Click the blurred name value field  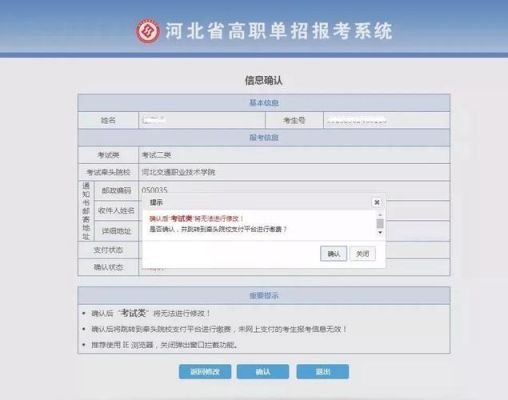[x=202, y=120]
